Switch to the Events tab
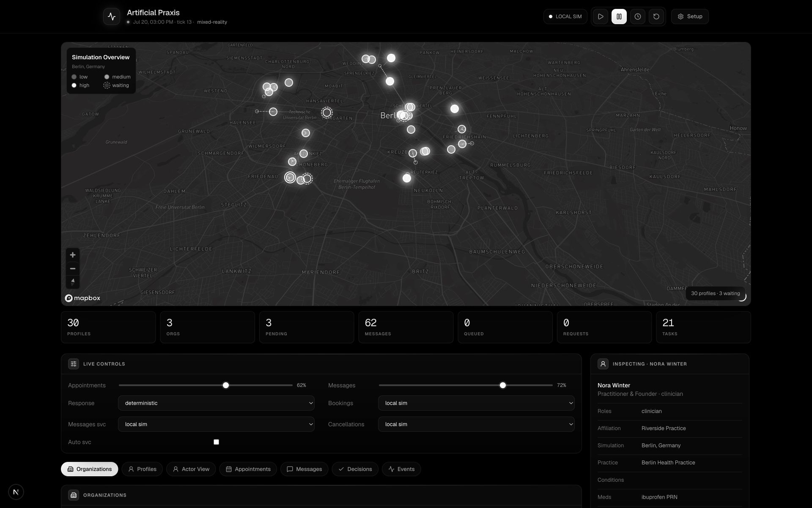The height and width of the screenshot is (508, 812). coord(401,469)
